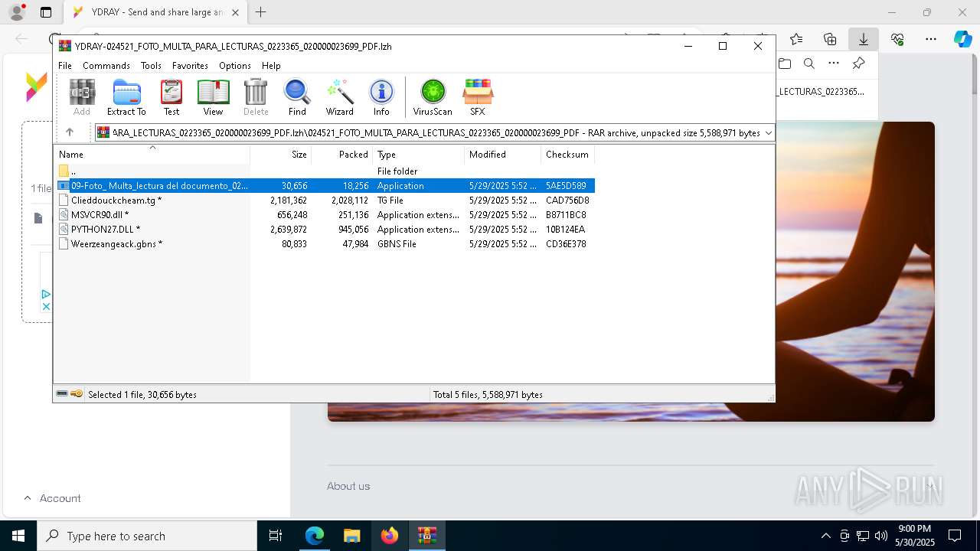
Task: Go up one folder level arrow
Action: 70,132
